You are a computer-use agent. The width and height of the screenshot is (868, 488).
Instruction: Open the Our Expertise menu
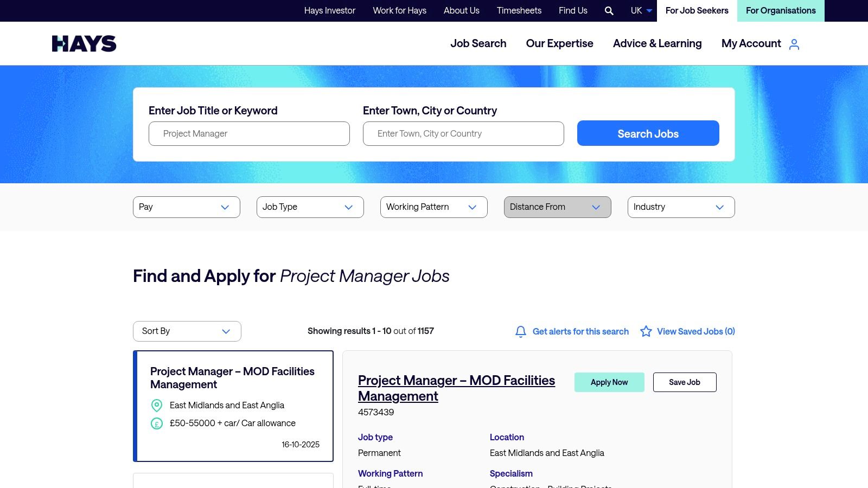click(559, 43)
